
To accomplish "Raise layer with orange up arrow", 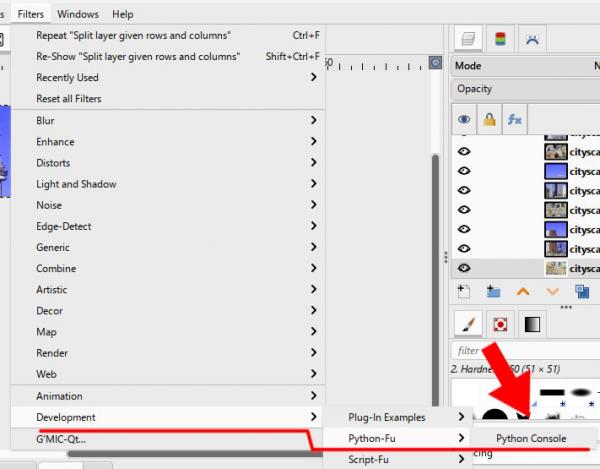I will point(523,292).
